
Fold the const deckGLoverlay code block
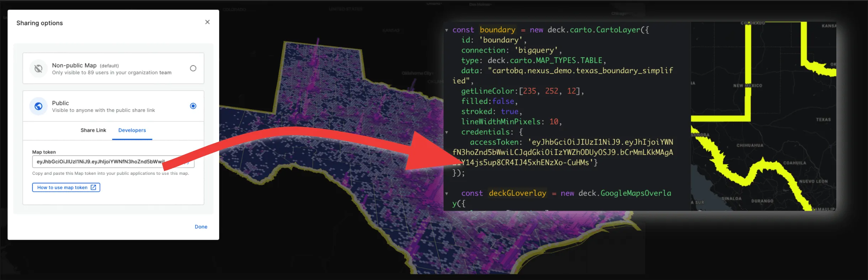[446, 193]
